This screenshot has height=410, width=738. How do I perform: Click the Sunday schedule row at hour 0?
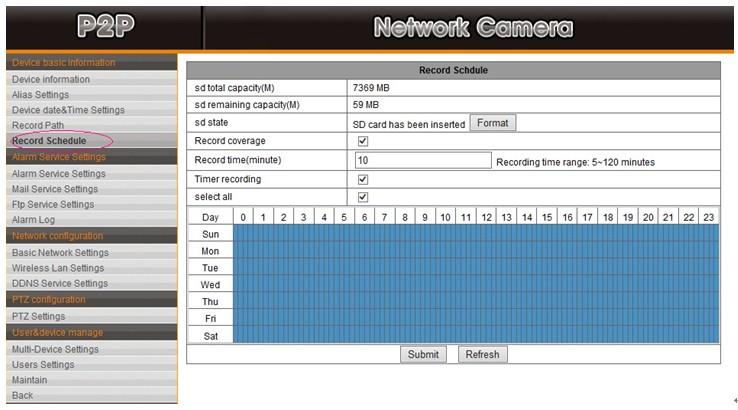click(x=241, y=233)
